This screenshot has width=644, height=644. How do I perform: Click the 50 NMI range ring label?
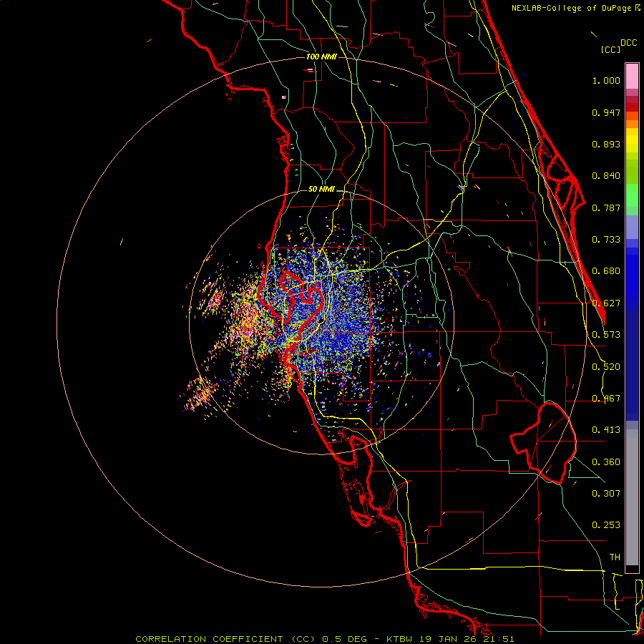click(321, 189)
